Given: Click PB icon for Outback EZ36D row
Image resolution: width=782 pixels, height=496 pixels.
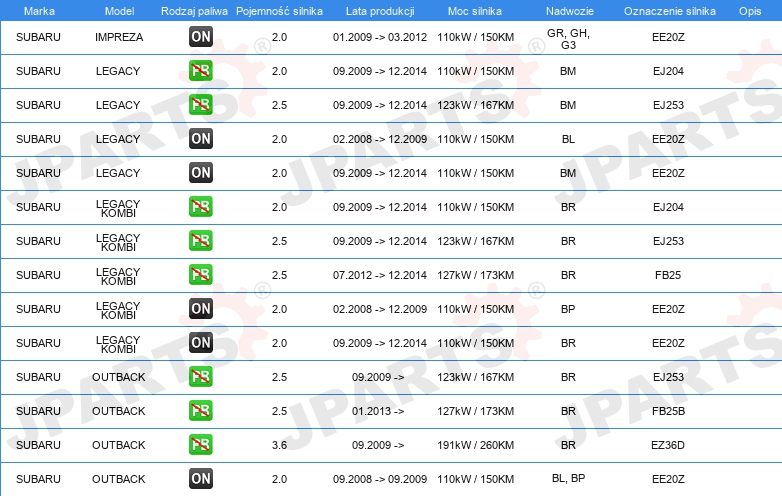Looking at the screenshot, I should pyautogui.click(x=201, y=444).
